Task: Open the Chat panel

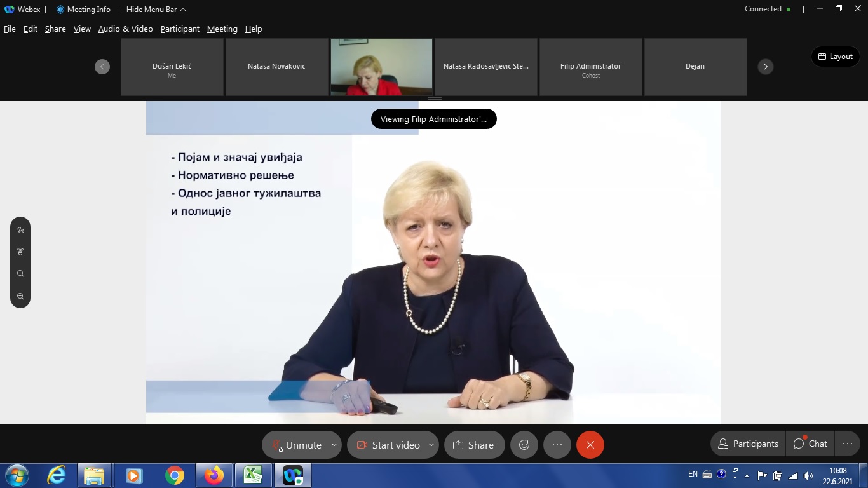Action: [810, 444]
